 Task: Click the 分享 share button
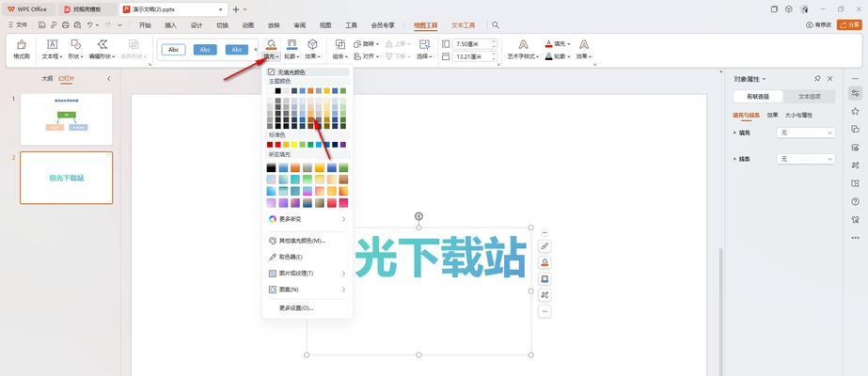tap(849, 24)
